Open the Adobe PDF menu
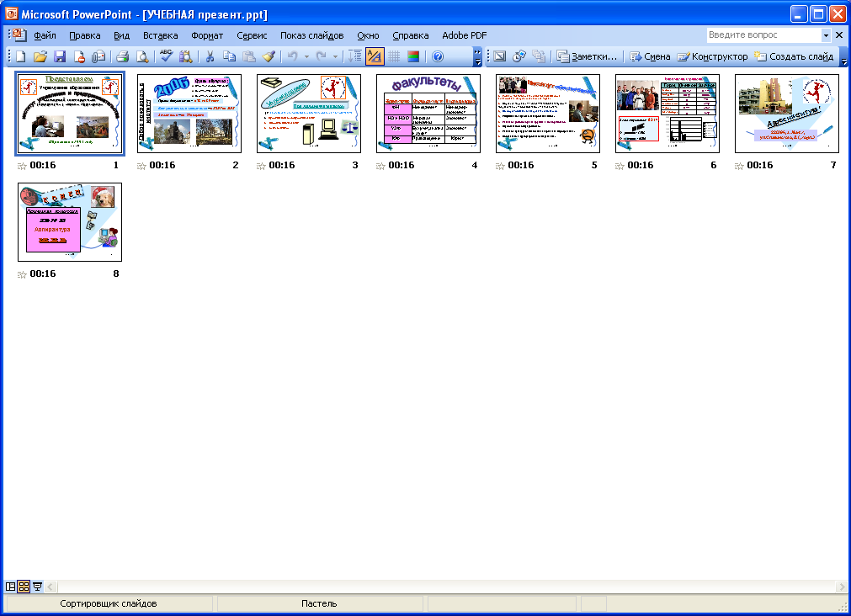The width and height of the screenshot is (851, 616). tap(464, 35)
